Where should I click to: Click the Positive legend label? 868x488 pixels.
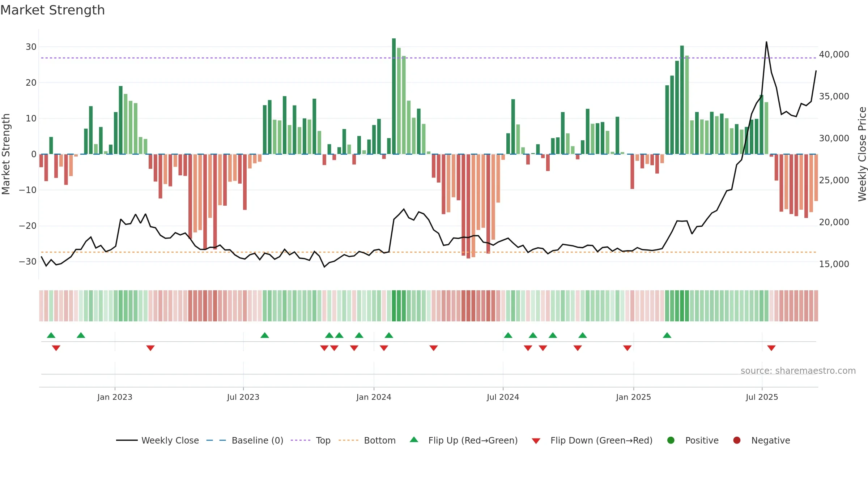pos(702,440)
